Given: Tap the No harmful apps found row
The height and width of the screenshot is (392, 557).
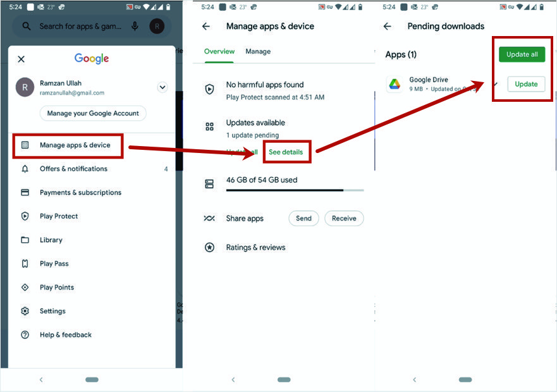Looking at the screenshot, I should 284,90.
